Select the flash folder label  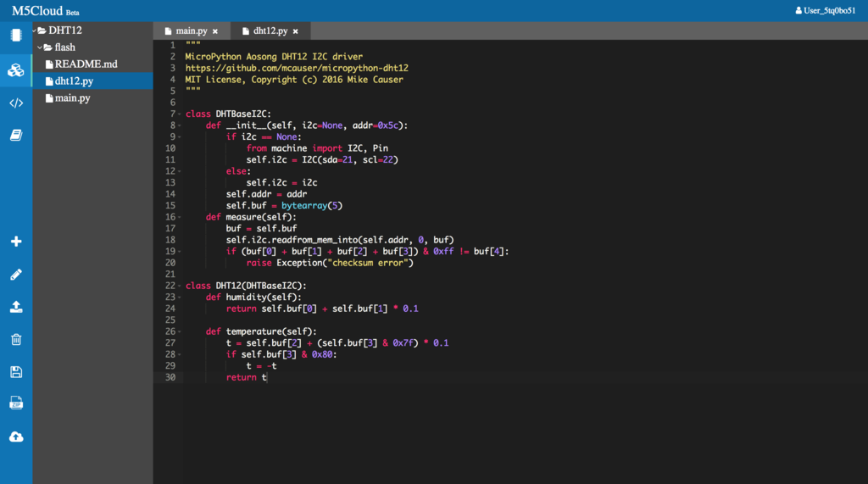[64, 47]
